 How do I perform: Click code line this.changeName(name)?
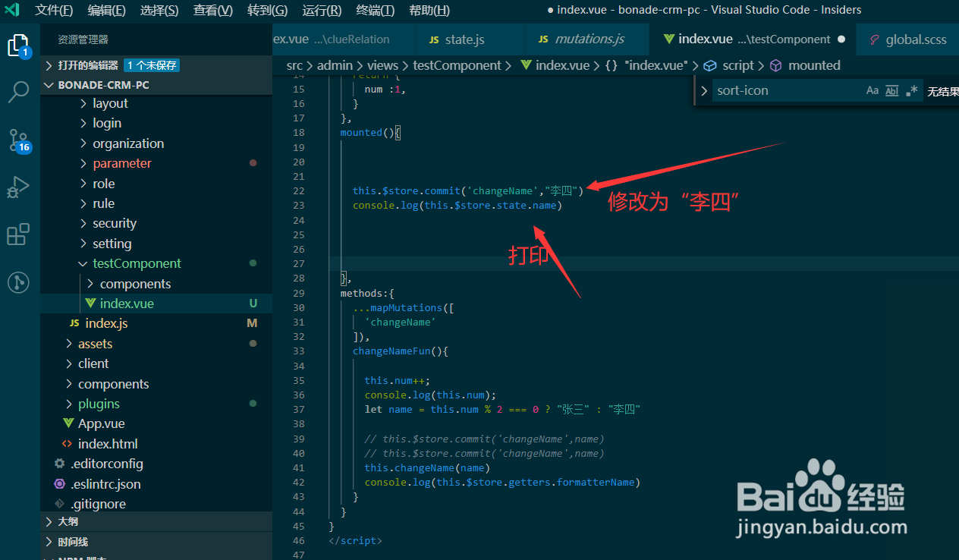click(427, 467)
